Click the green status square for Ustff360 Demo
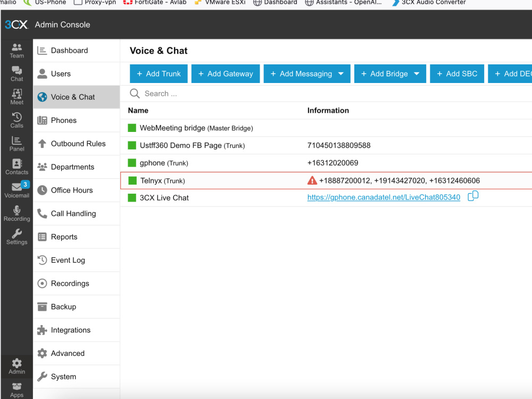 click(132, 146)
